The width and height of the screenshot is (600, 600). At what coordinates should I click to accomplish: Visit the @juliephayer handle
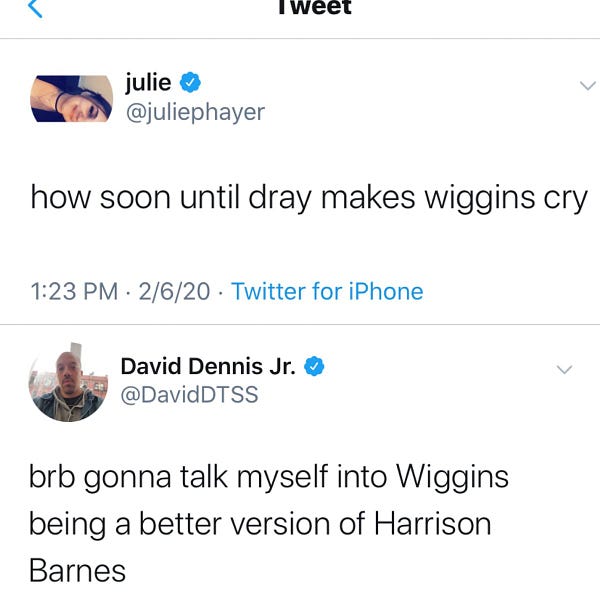coord(195,112)
